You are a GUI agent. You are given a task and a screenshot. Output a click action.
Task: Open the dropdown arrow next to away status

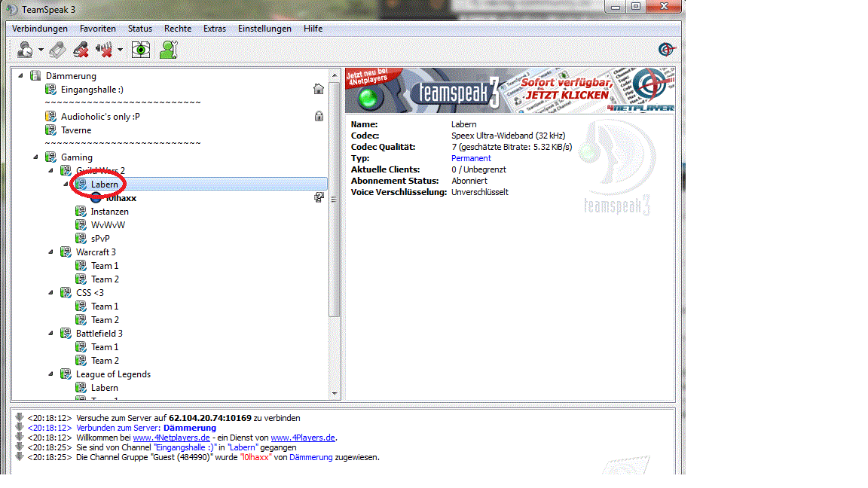click(x=41, y=50)
